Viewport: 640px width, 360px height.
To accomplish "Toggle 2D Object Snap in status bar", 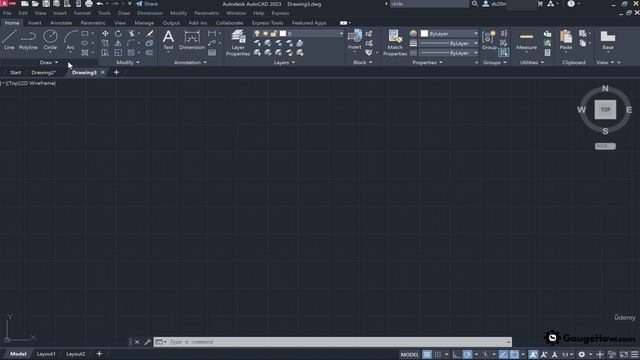I will coord(514,354).
